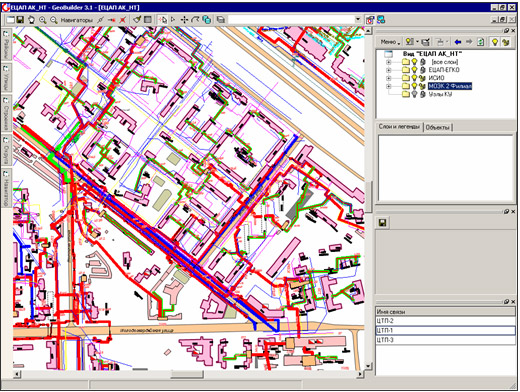Open the empty combo box dropdown in toolbar
This screenshot has width=520, height=392.
pyautogui.click(x=358, y=20)
